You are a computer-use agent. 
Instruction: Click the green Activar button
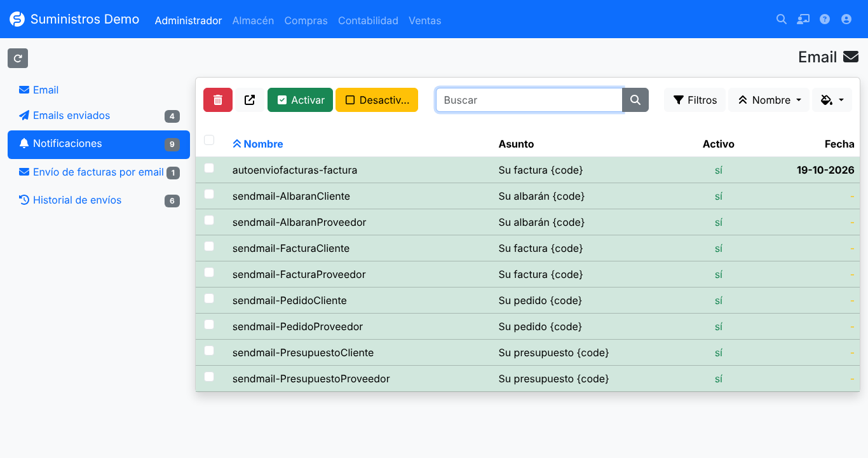click(300, 100)
